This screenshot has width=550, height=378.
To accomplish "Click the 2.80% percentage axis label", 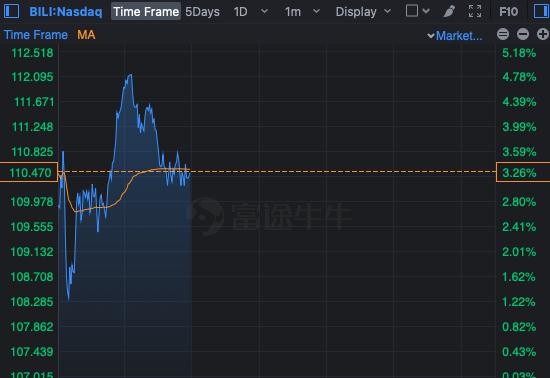I will tap(519, 202).
